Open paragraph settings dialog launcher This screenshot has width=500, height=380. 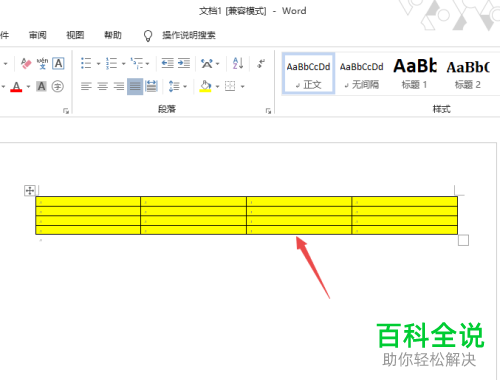pyautogui.click(x=268, y=111)
